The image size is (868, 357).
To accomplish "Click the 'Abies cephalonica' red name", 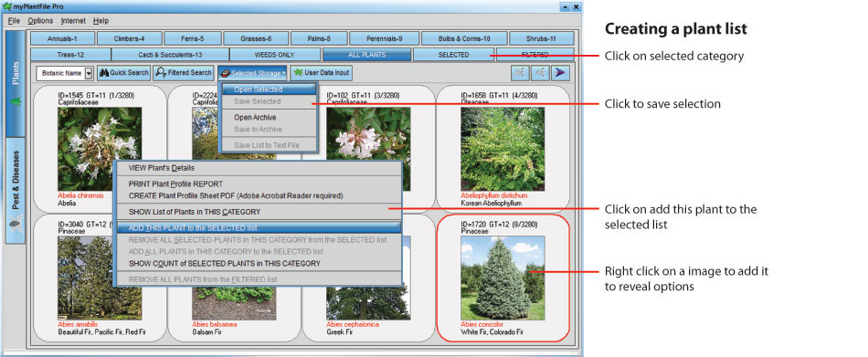I will (352, 324).
